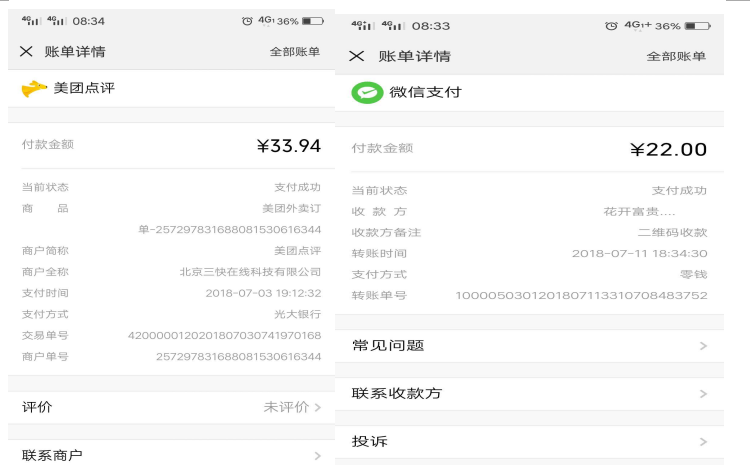The width and height of the screenshot is (752, 465).
Task: Tap the green WeChat Pay logo
Action: (366, 92)
